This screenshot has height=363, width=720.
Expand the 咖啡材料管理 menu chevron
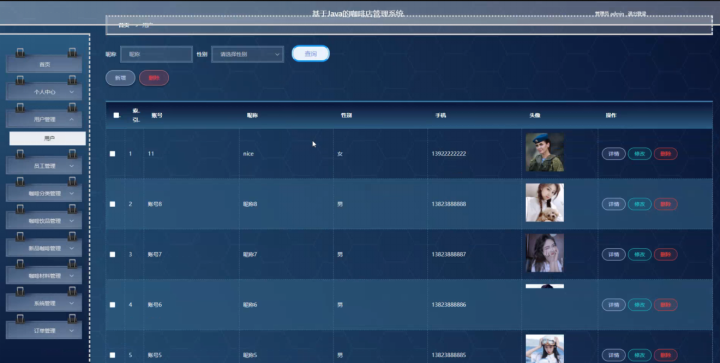coord(72,276)
